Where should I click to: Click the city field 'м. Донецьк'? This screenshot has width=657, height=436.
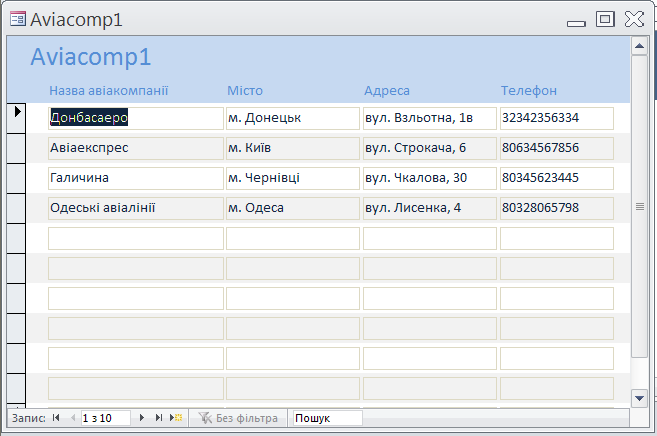pos(293,118)
